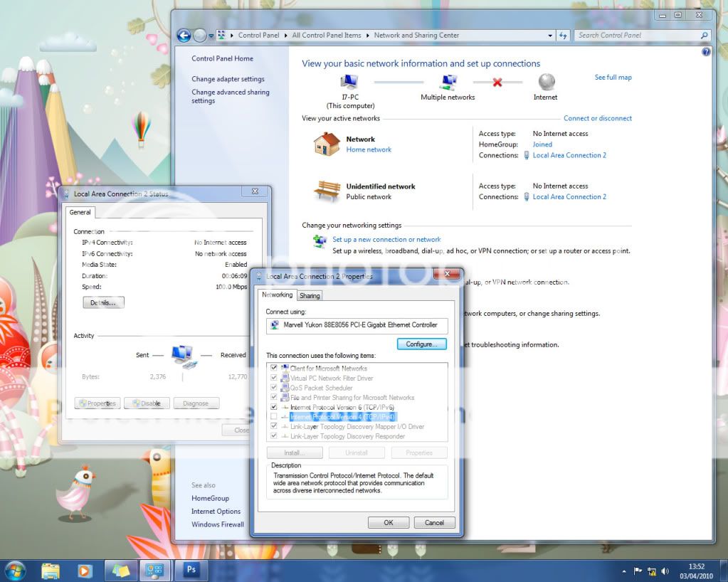Click Multiple networks icon in map
Screen dimensions: 728x582
[448, 82]
